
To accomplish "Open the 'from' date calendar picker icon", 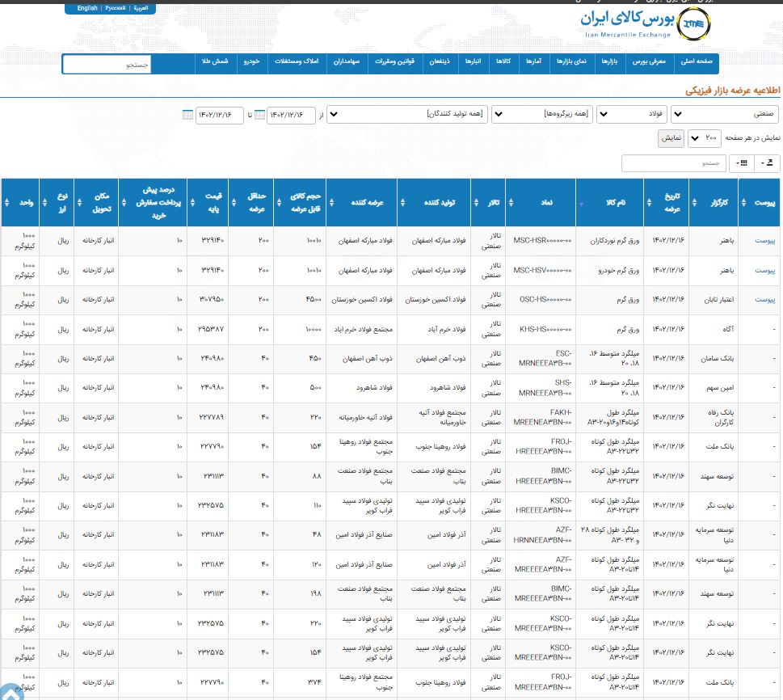I will [259, 115].
